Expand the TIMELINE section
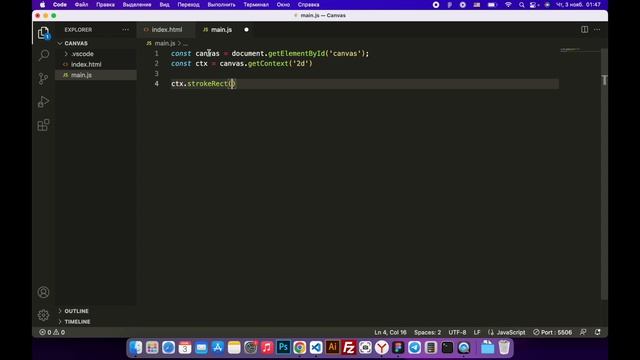This screenshot has height=360, width=640. tap(77, 322)
